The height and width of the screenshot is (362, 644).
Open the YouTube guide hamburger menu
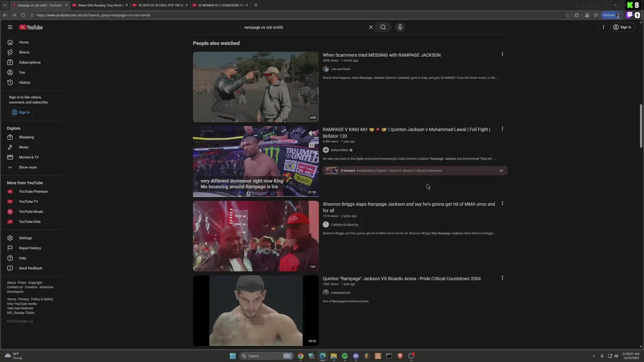(10, 27)
